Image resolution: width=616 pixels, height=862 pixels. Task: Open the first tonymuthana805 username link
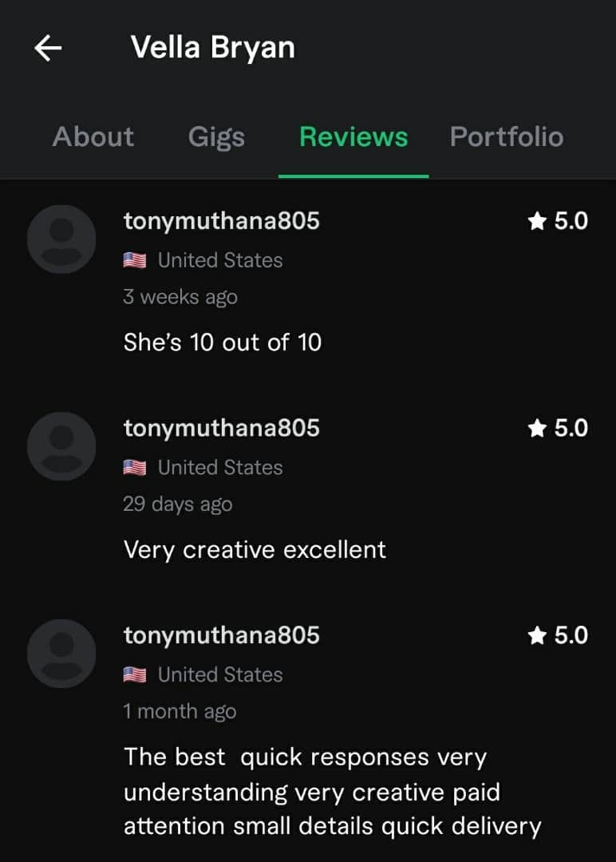coord(222,221)
